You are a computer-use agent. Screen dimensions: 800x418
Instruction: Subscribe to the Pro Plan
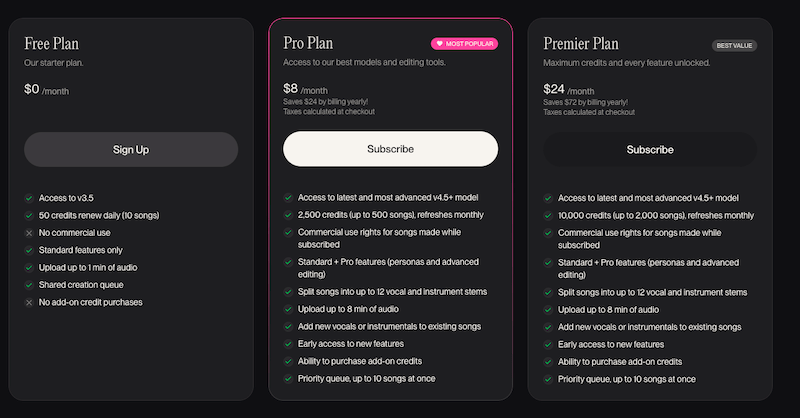pos(390,148)
